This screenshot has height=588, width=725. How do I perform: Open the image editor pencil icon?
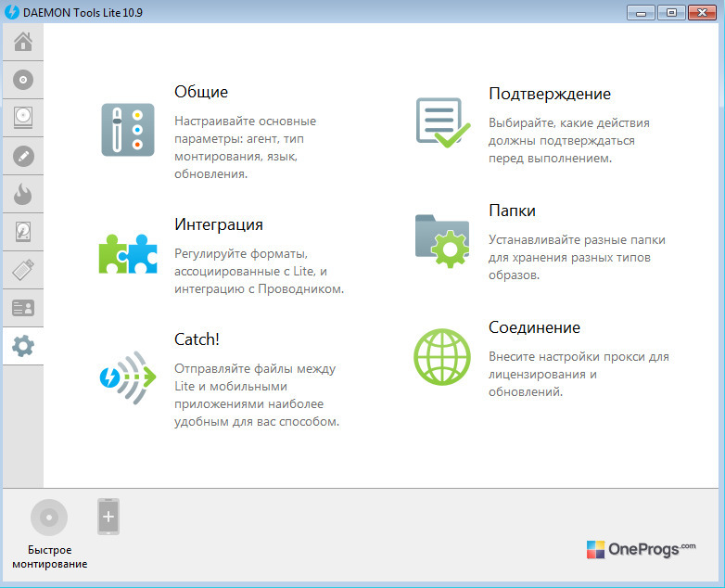click(23, 156)
